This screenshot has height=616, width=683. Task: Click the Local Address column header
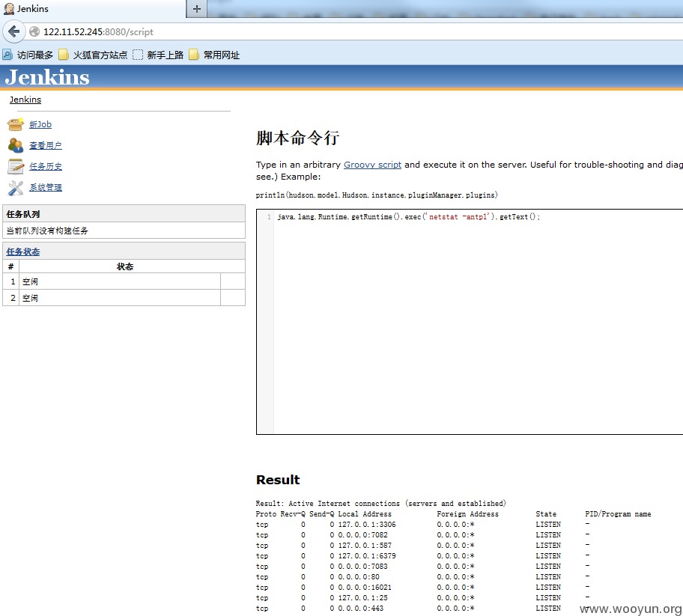click(365, 514)
